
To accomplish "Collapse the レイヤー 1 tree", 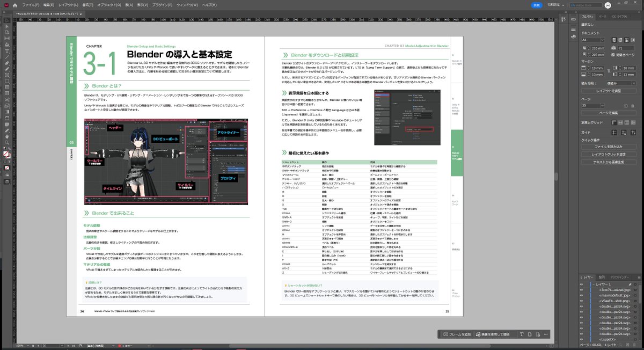I will (x=593, y=285).
